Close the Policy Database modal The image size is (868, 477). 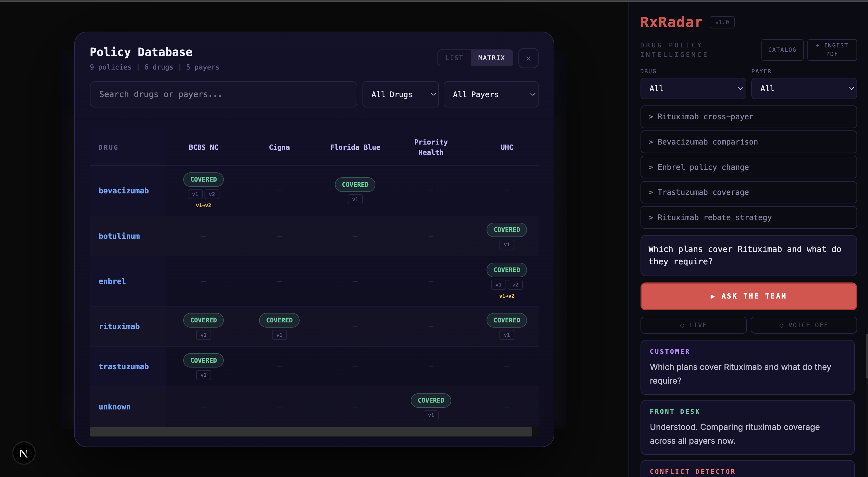click(528, 58)
